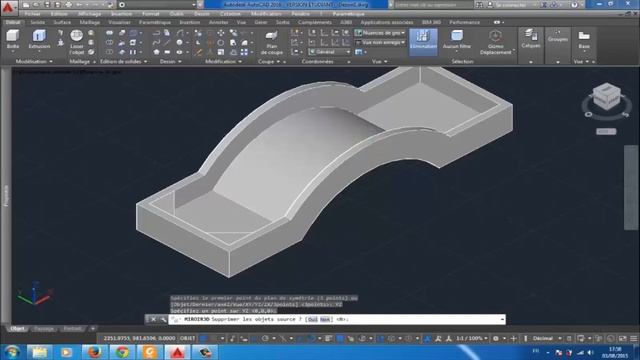Screen dimensions: 640x360
Task: Click in the keyword search field
Action: 433,5
